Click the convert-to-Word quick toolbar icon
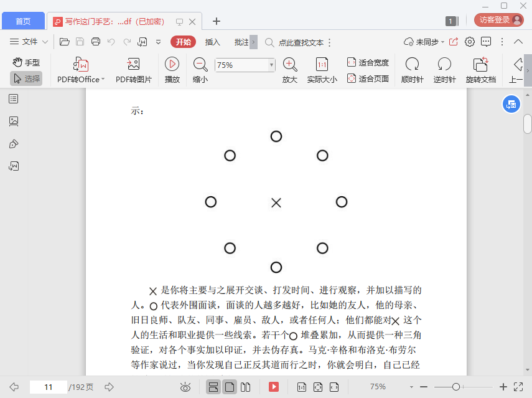Screen dimensions: 532x398 point(142,42)
